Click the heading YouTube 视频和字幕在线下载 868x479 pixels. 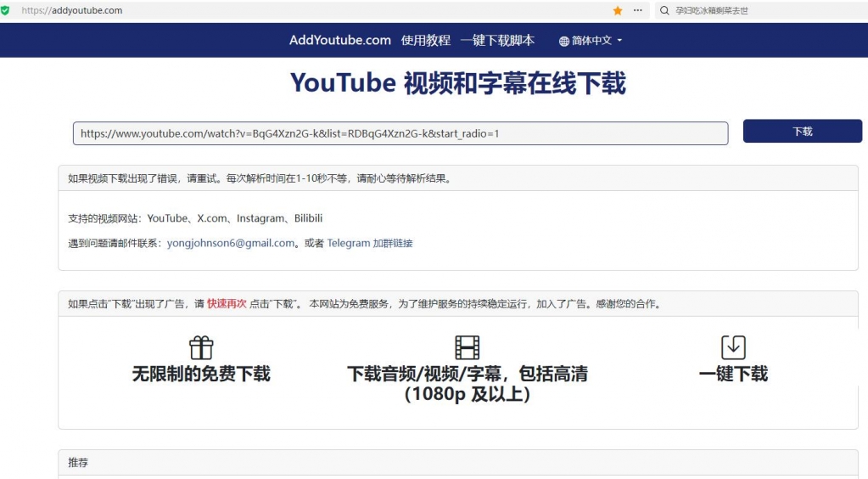(458, 83)
